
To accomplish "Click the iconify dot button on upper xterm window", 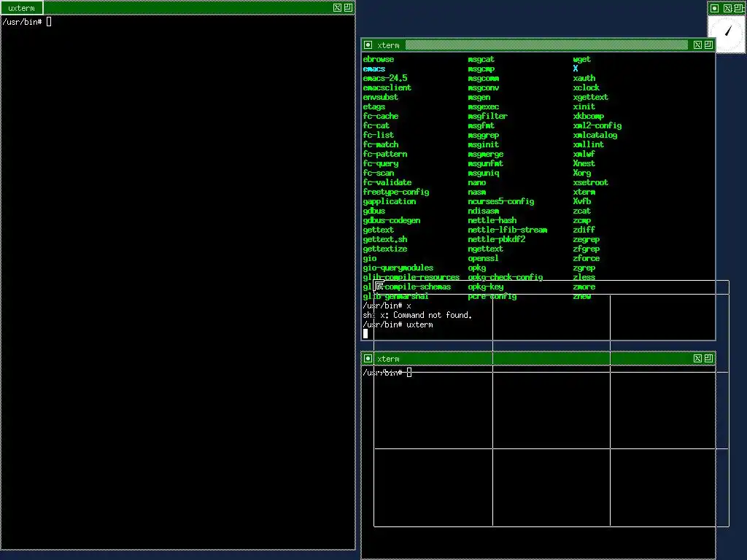I will click(x=368, y=45).
